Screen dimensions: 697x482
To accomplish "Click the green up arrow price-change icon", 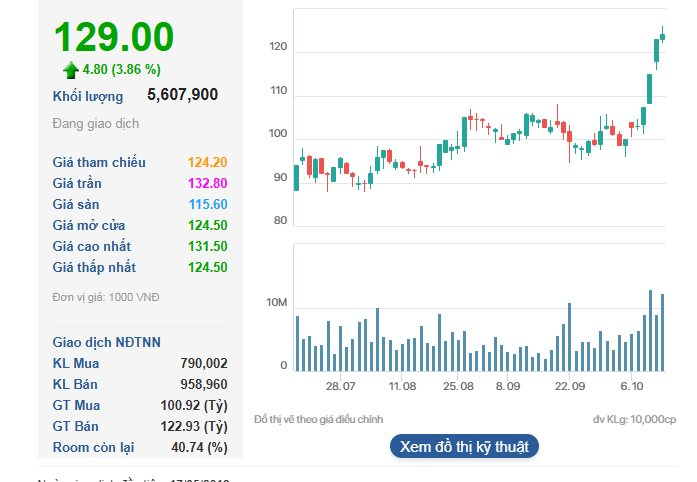I will click(70, 69).
